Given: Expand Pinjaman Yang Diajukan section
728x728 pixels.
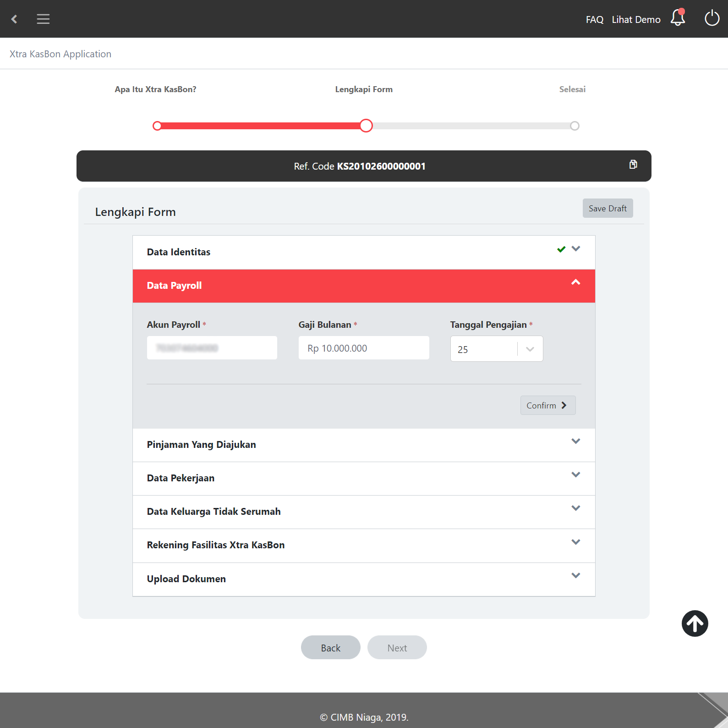Looking at the screenshot, I should (575, 441).
